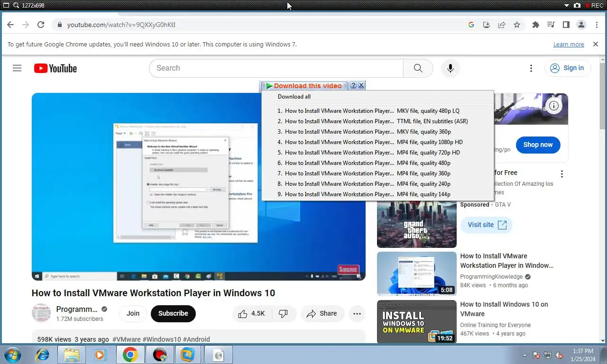
Task: Open the muted volume tray icon
Action: (559, 355)
